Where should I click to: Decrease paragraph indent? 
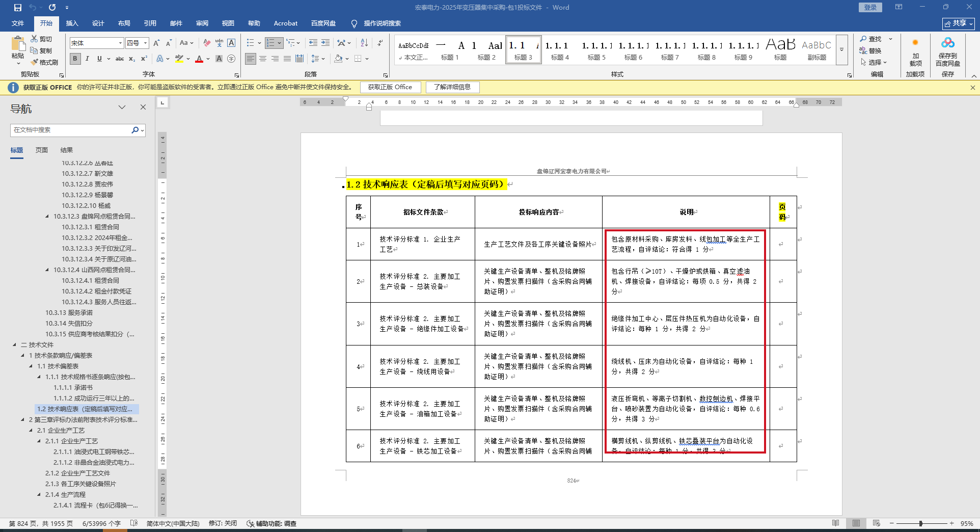(313, 43)
